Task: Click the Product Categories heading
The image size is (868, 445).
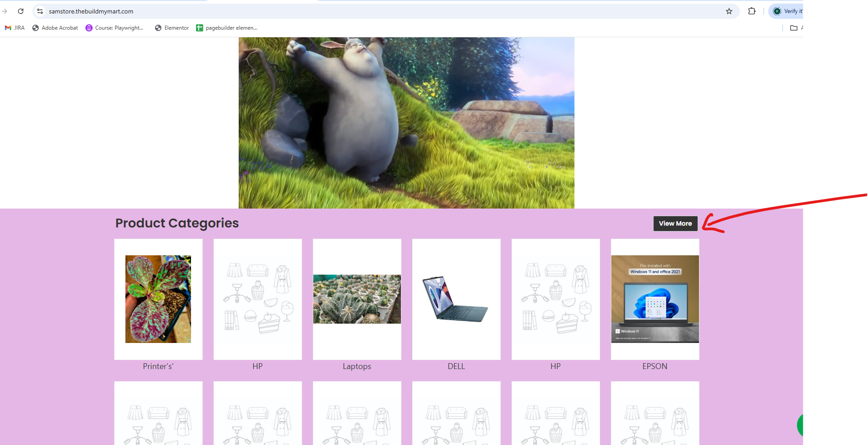Action: 177,223
